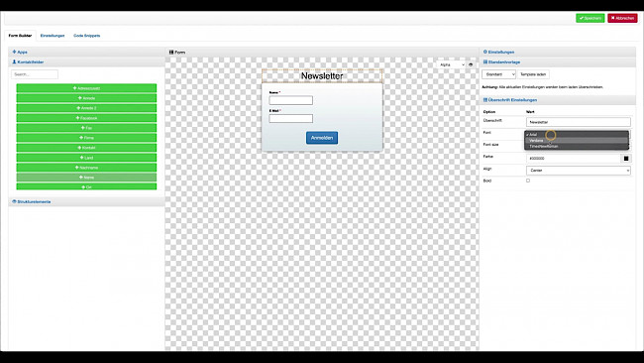Click the Search field under Kontaktfelder
Screen dimensions: 644x363
tap(35, 74)
